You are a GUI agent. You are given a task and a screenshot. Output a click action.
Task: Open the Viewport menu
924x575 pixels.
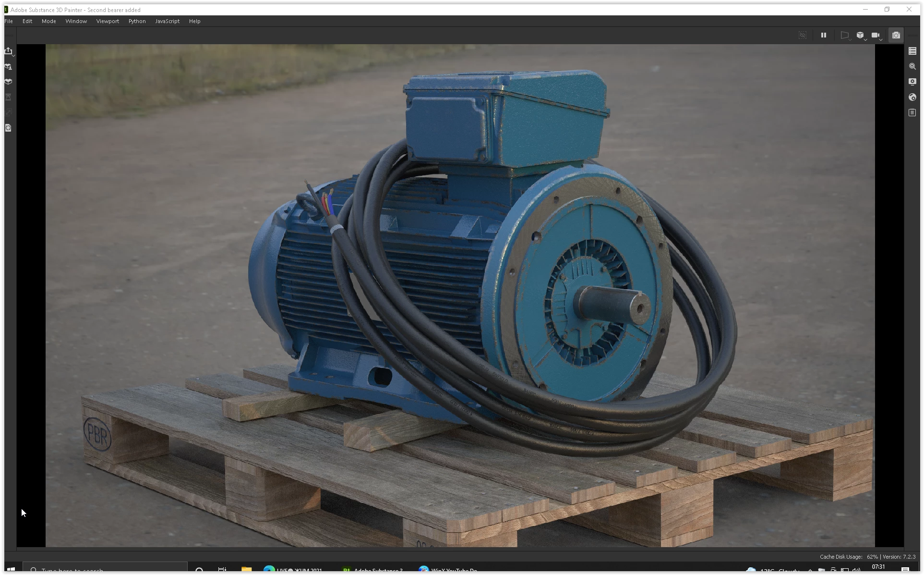point(108,21)
